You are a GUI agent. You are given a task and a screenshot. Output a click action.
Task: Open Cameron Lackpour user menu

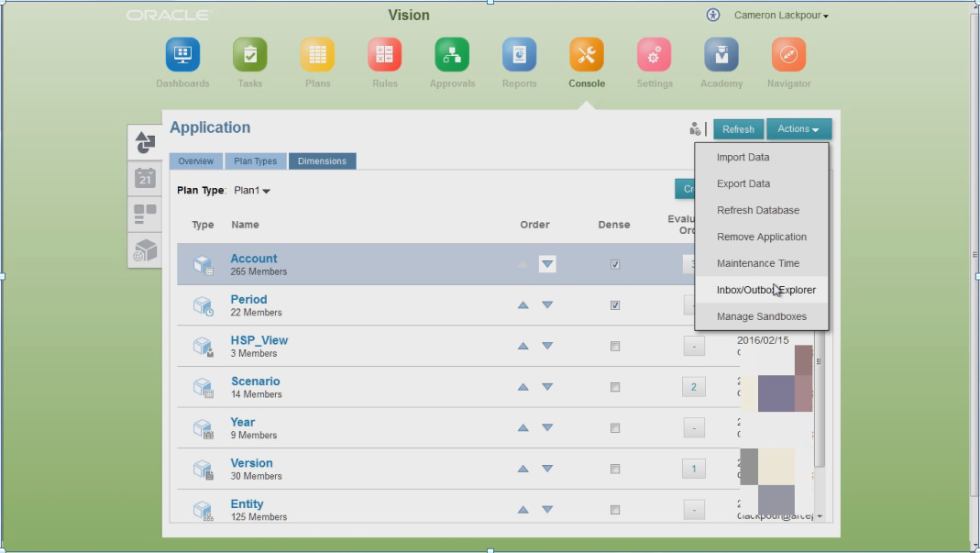[781, 15]
